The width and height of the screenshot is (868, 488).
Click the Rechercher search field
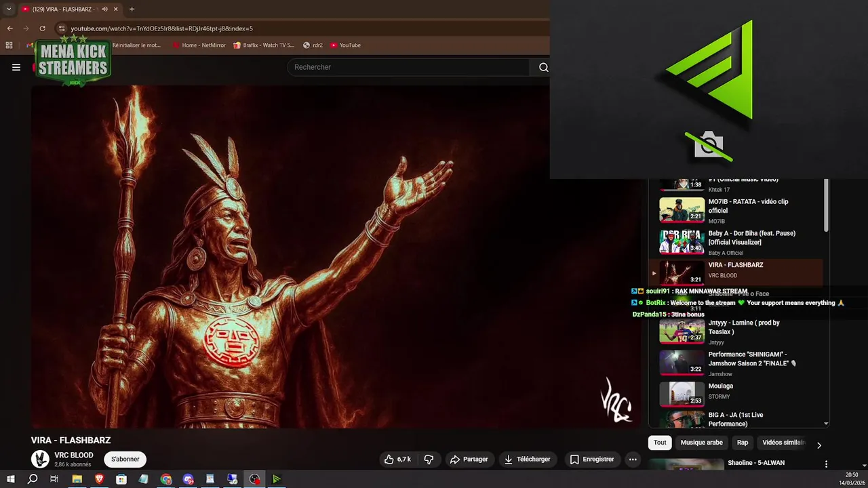pyautogui.click(x=409, y=67)
